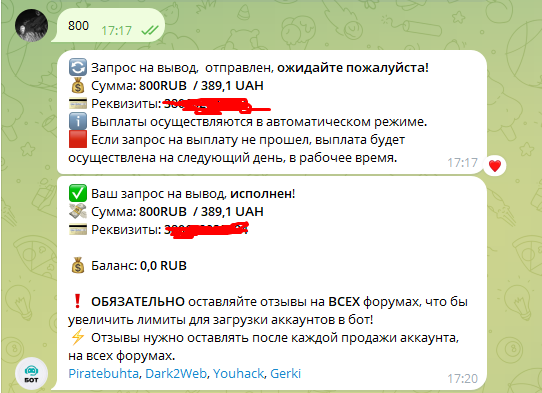Click the bold text ожидайте пожалуйста!
The width and height of the screenshot is (542, 393).
[353, 68]
